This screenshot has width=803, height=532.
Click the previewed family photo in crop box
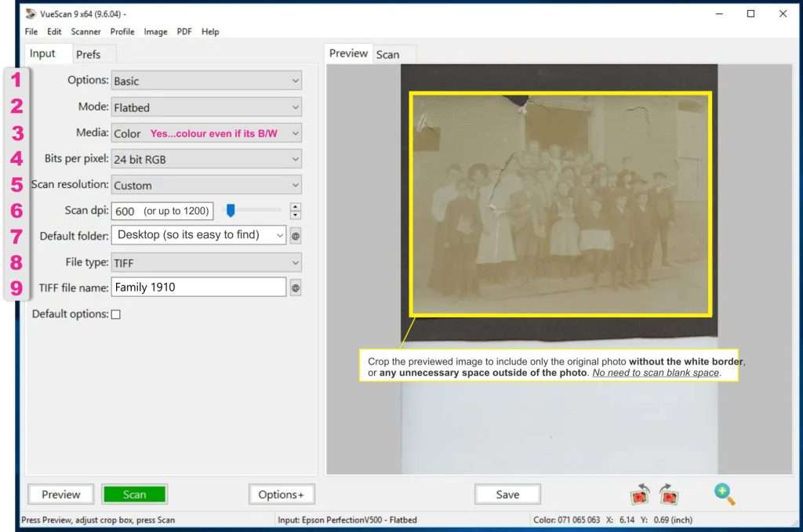coord(560,204)
